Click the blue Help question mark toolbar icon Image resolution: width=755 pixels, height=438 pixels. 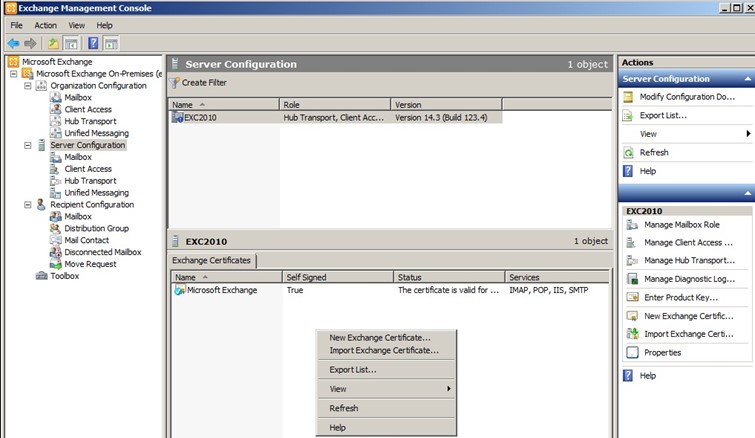pos(93,44)
